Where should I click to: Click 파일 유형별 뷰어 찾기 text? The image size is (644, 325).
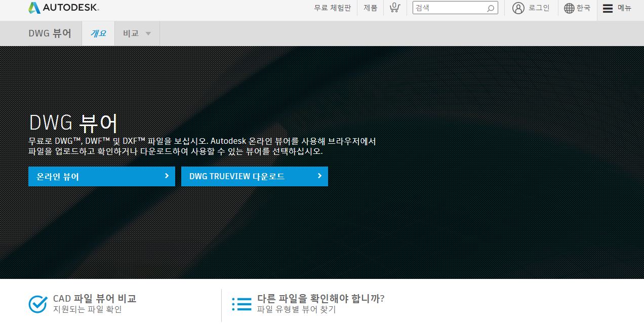pos(296,309)
